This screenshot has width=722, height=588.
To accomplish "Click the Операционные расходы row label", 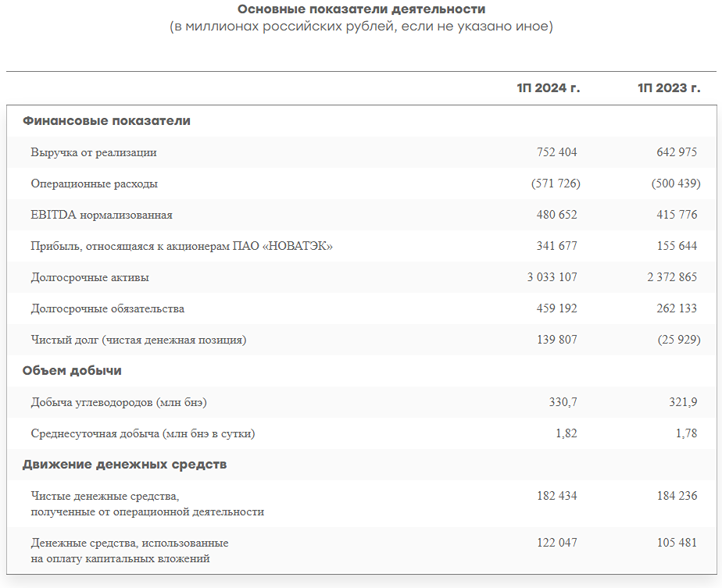I will pyautogui.click(x=95, y=184).
